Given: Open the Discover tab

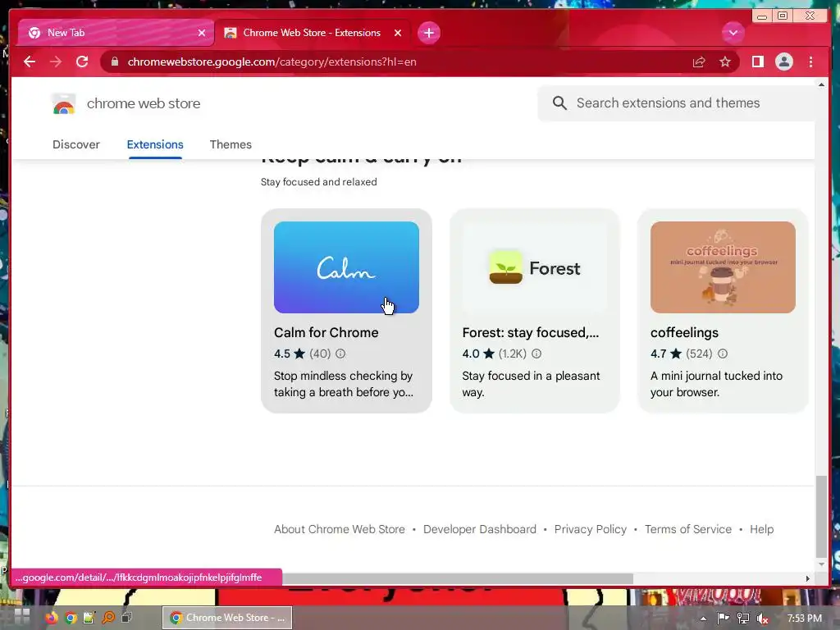Looking at the screenshot, I should (x=76, y=144).
